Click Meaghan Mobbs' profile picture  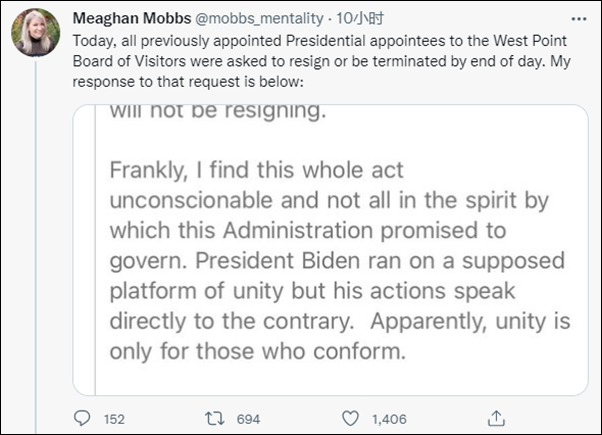37,32
